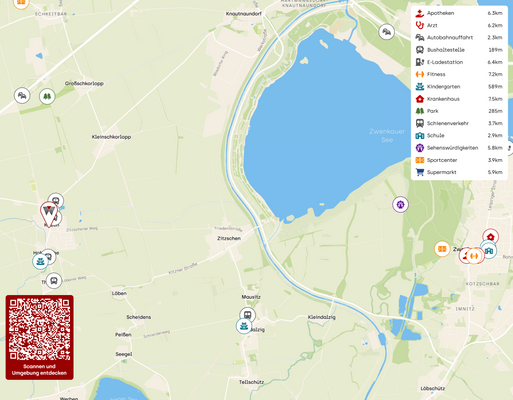Click the Autobahnauffahrt marker beside the park marker
The height and width of the screenshot is (400, 513).
(x=22, y=96)
